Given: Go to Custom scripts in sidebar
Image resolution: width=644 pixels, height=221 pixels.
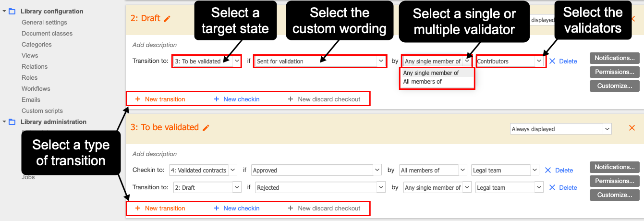Looking at the screenshot, I should 42,110.
